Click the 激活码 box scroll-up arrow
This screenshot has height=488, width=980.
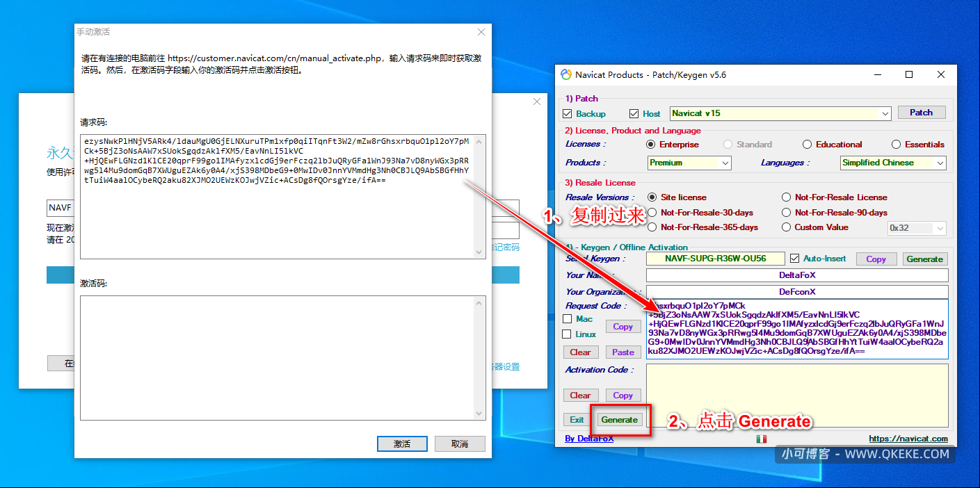[479, 302]
